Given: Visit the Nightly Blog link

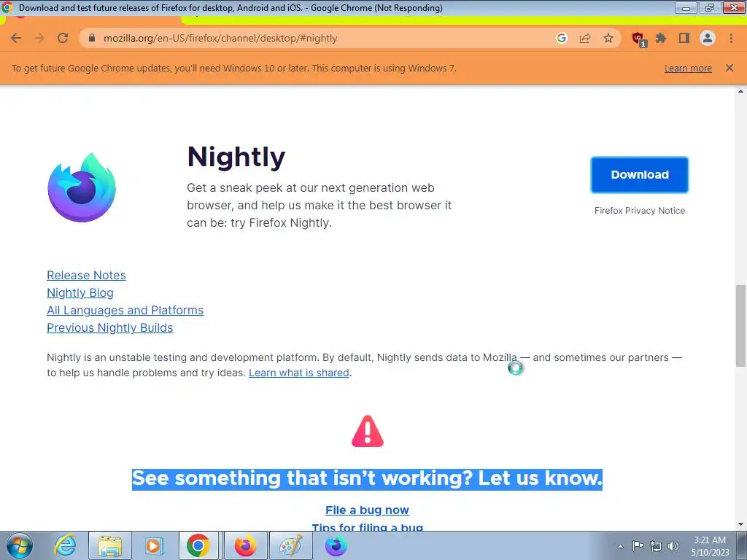Looking at the screenshot, I should [x=80, y=293].
